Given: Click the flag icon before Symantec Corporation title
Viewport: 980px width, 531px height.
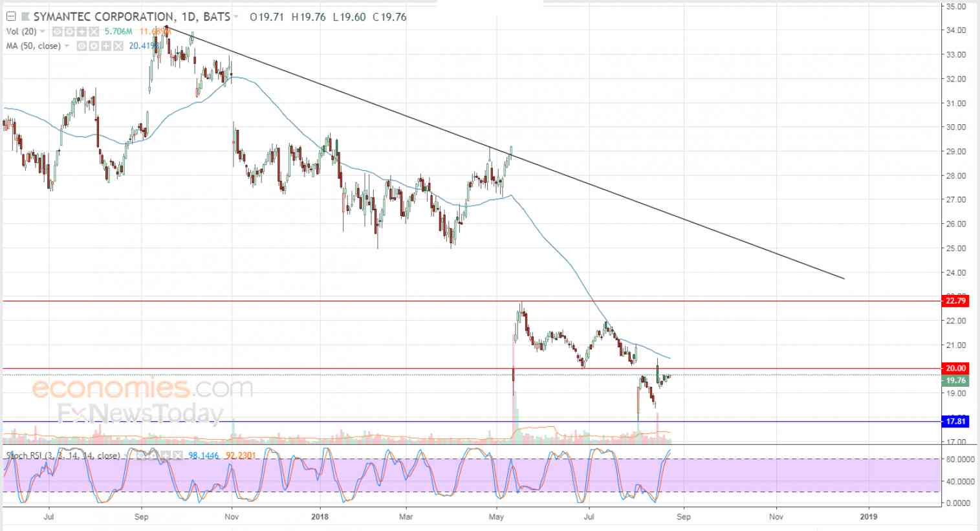Looking at the screenshot, I should [x=25, y=16].
